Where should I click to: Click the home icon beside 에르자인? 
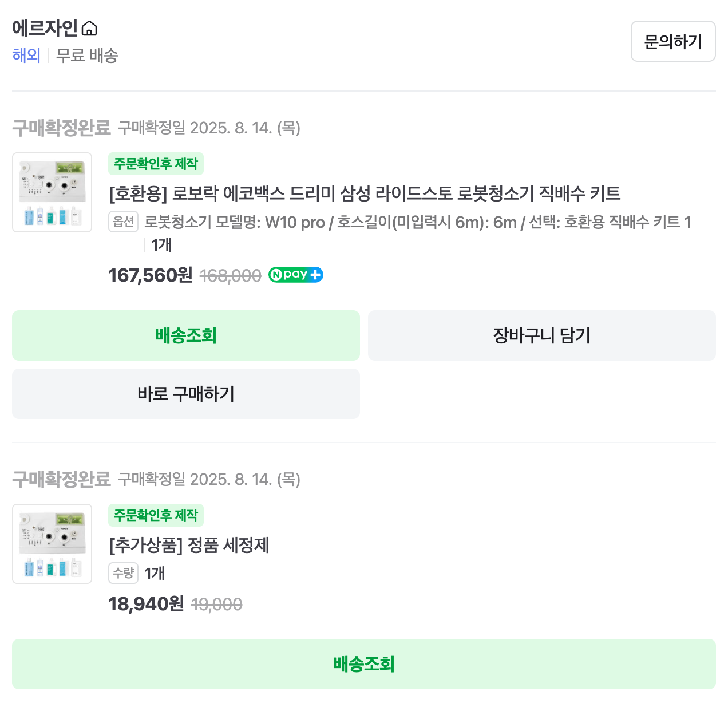90,28
